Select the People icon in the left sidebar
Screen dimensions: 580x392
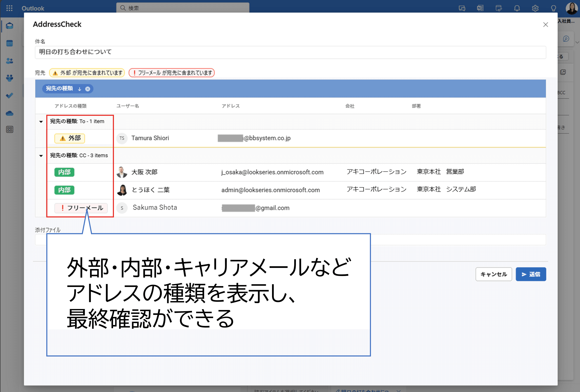click(x=10, y=61)
